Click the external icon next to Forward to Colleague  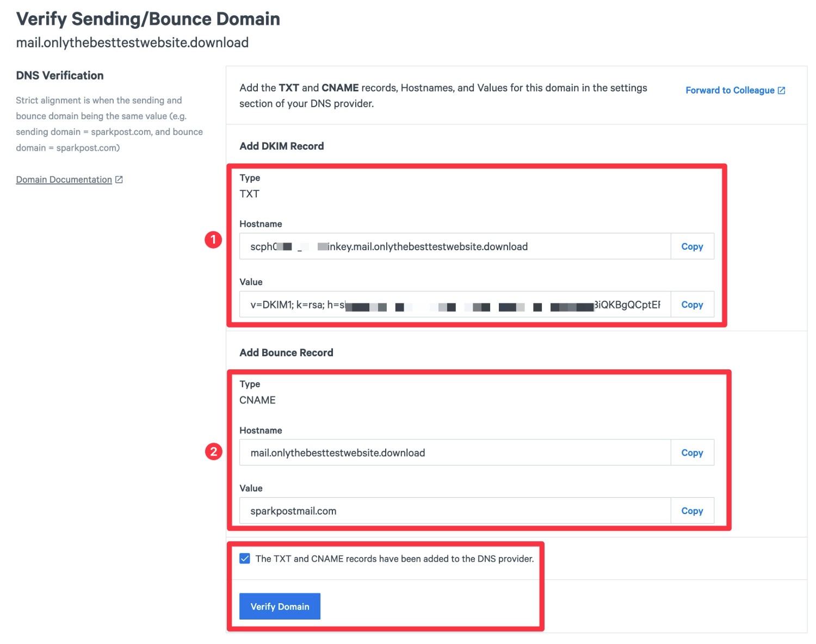click(x=781, y=90)
